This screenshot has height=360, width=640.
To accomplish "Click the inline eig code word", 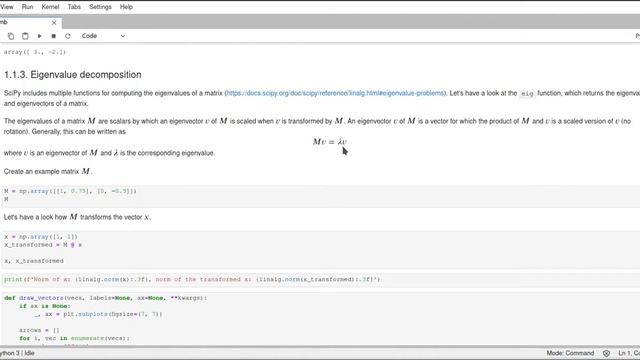I will [x=527, y=93].
